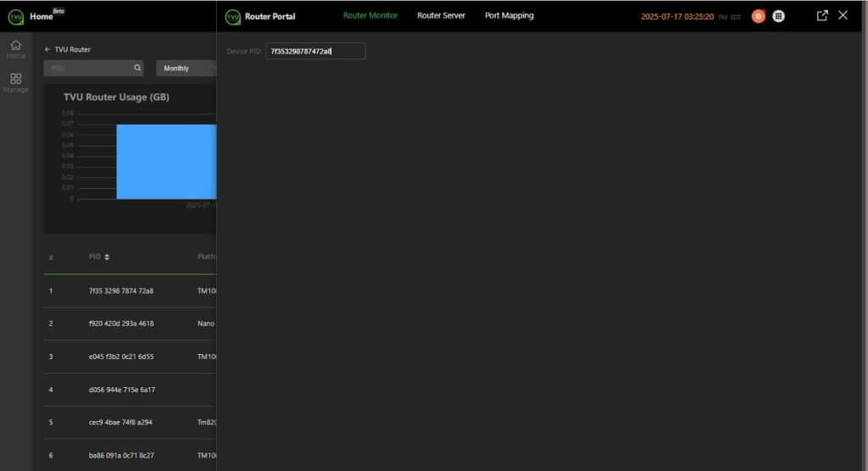The width and height of the screenshot is (868, 471).
Task: Open the Monthly period dropdown
Action: 186,68
